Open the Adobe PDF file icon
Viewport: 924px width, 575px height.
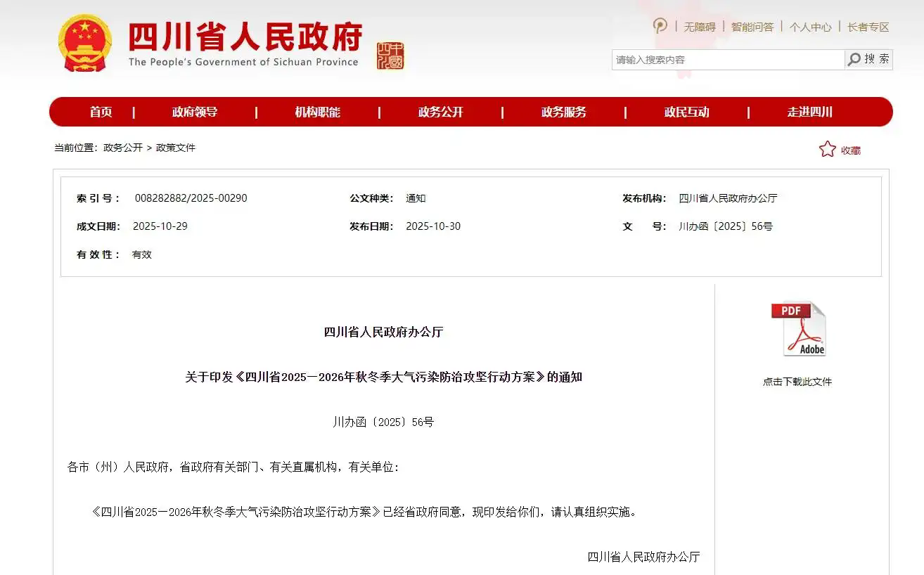[797, 329]
